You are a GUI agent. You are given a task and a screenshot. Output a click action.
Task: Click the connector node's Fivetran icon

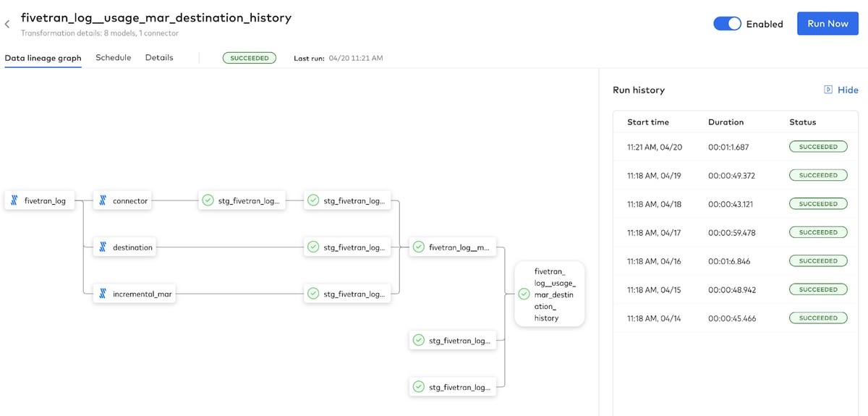point(103,200)
